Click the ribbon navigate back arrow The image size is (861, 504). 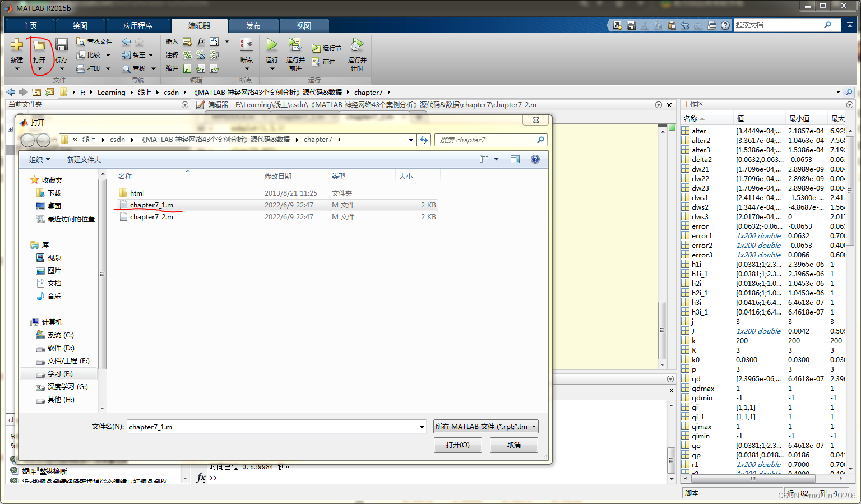(x=126, y=42)
